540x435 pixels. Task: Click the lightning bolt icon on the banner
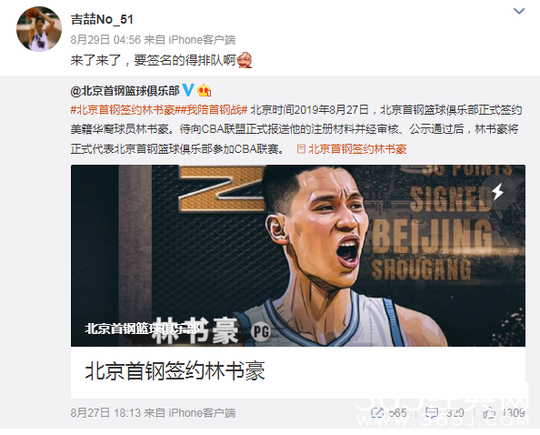(x=498, y=191)
